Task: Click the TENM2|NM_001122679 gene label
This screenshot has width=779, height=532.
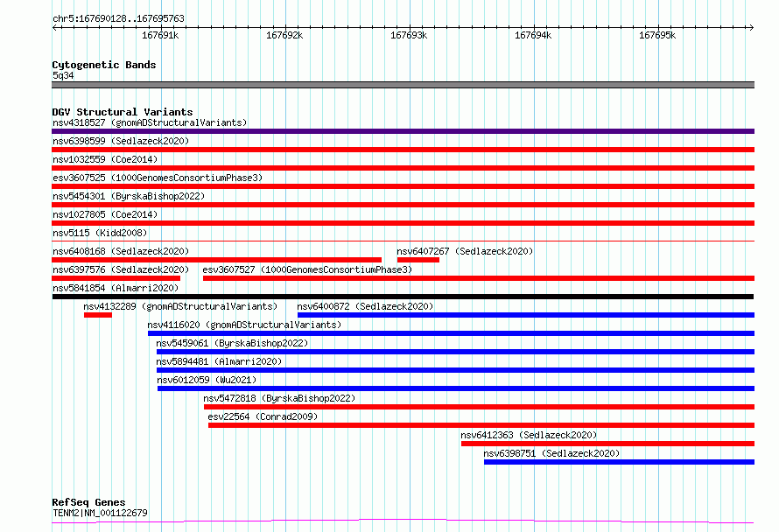Action: pos(100,513)
